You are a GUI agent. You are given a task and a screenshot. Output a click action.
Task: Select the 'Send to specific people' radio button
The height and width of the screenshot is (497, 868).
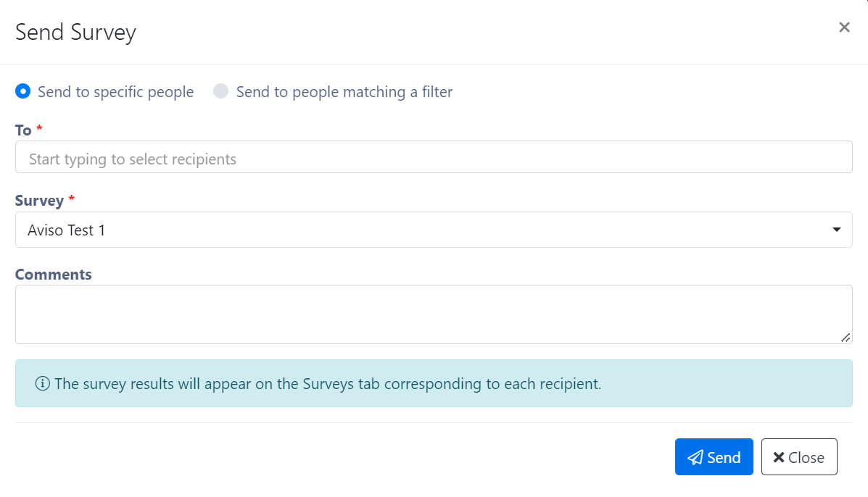click(22, 91)
